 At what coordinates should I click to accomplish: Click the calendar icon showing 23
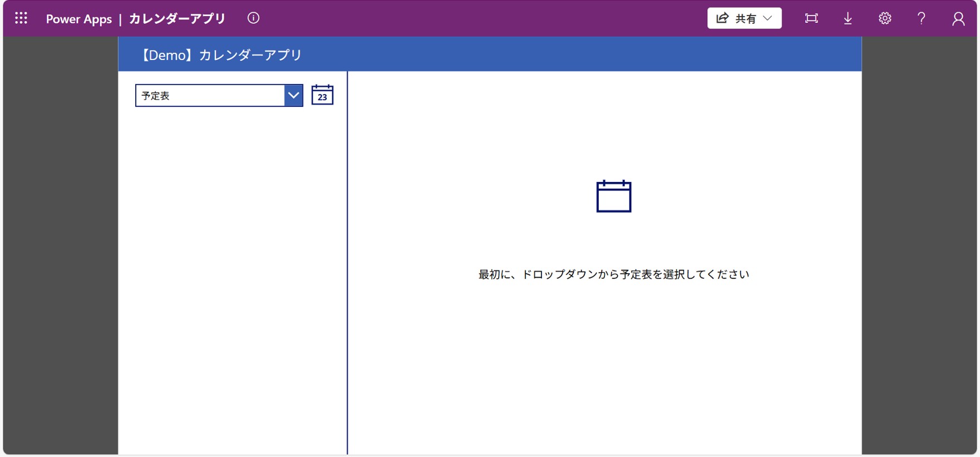pyautogui.click(x=322, y=95)
